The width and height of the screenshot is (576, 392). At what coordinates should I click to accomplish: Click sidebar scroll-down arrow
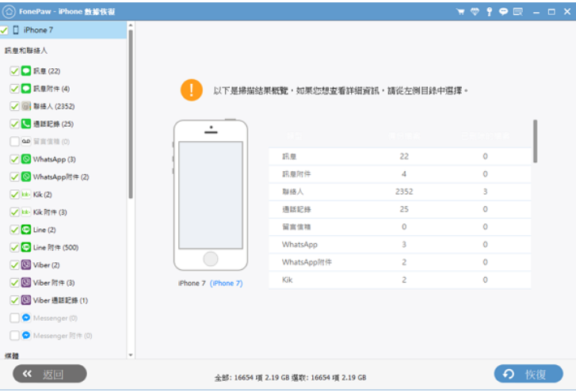(x=131, y=355)
